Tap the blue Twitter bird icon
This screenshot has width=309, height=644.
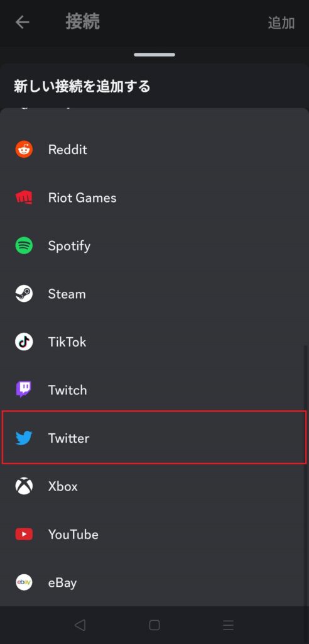pyautogui.click(x=24, y=438)
